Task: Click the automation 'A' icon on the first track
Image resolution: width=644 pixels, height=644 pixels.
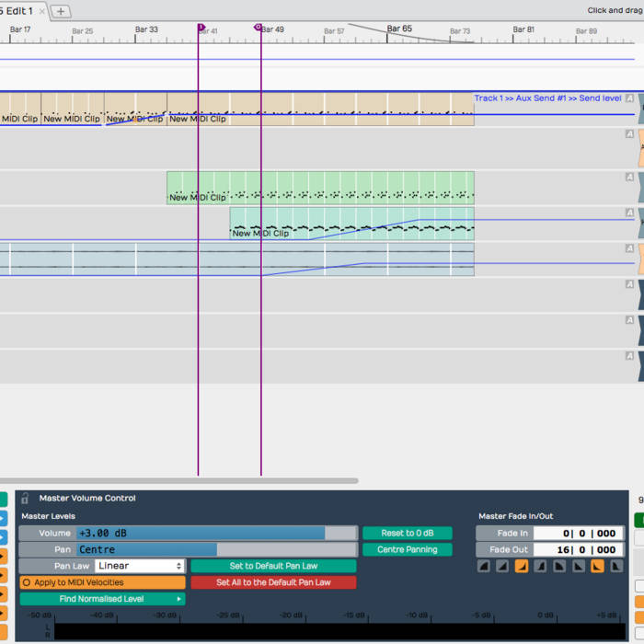Action: tap(629, 98)
